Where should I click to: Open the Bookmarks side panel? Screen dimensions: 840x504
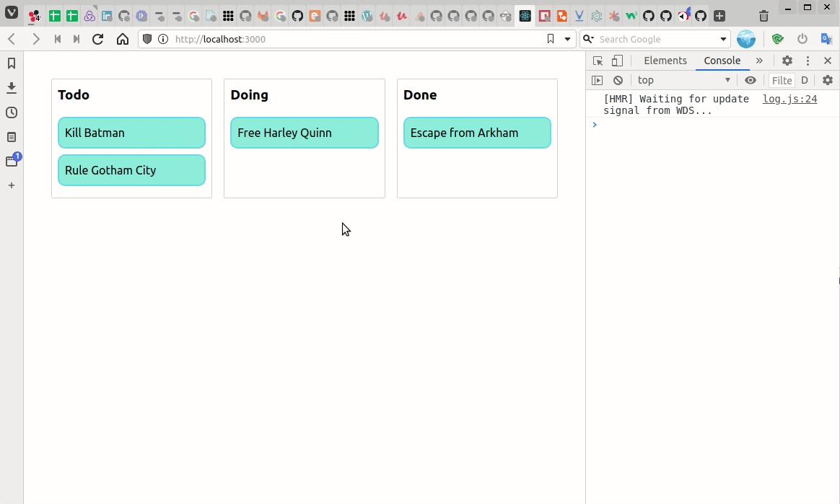point(12,63)
